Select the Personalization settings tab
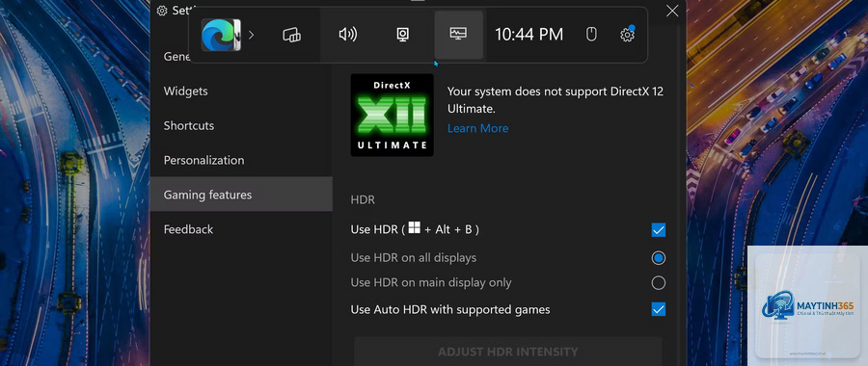This screenshot has height=366, width=868. 241,160
